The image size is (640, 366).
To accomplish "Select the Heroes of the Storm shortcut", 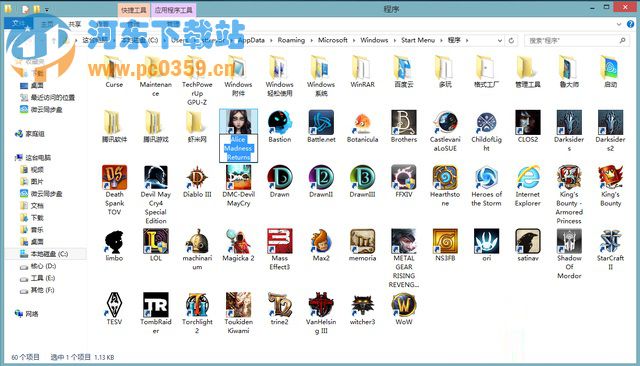I will point(487,177).
